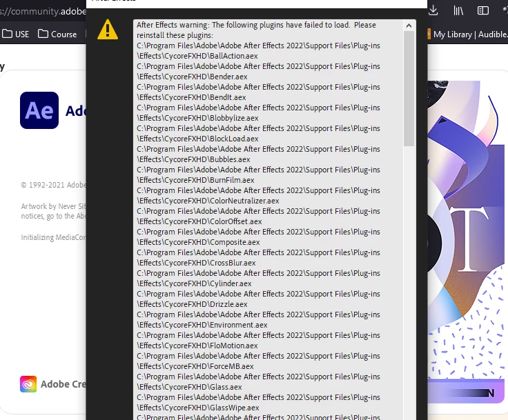
Task: Click the 'Initializing MediaCore' status text
Action: (x=53, y=237)
